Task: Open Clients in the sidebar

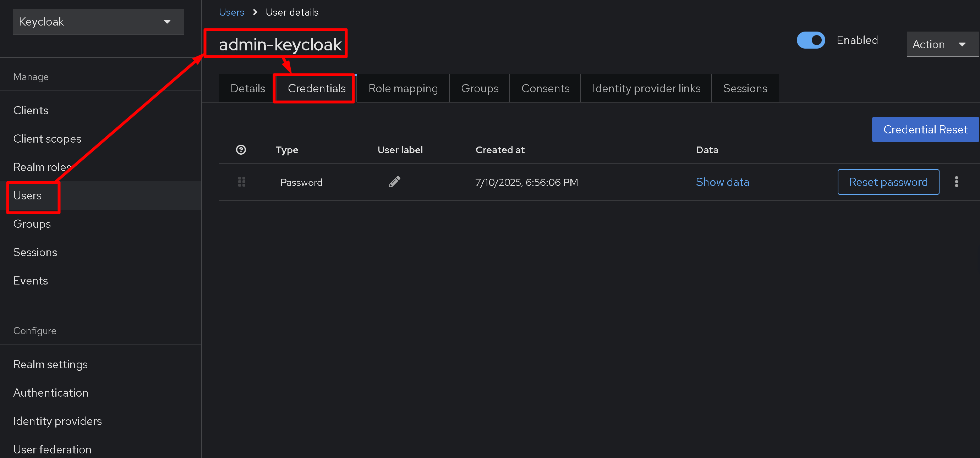Action: tap(100, 110)
